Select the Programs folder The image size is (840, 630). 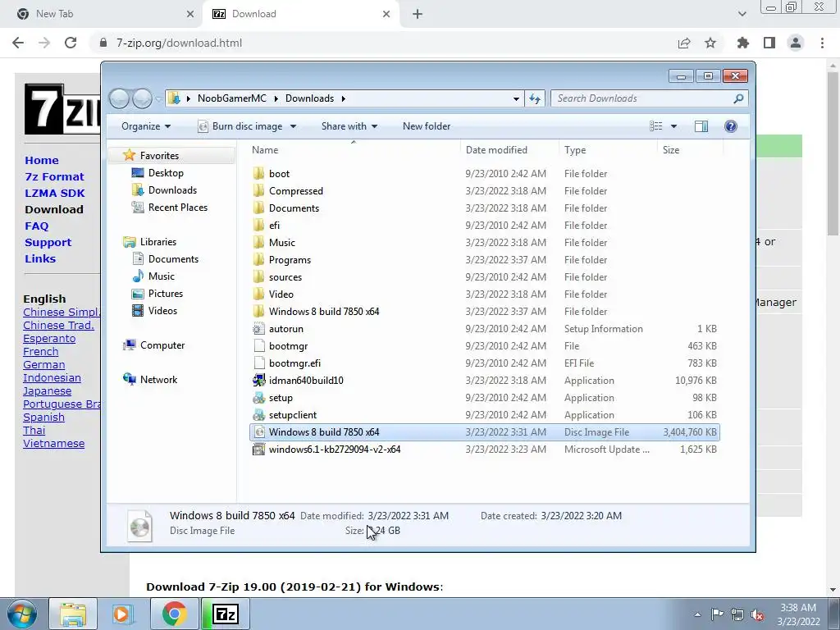pos(290,260)
